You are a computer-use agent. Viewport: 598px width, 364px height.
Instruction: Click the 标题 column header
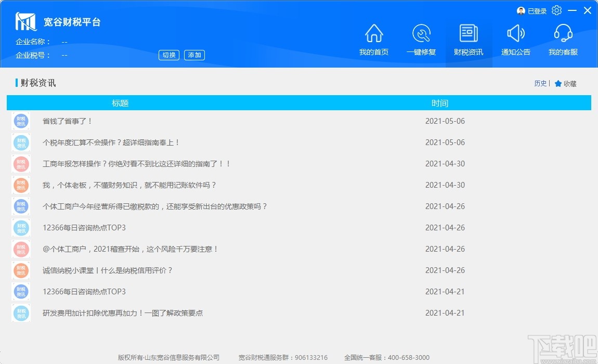pyautogui.click(x=121, y=102)
